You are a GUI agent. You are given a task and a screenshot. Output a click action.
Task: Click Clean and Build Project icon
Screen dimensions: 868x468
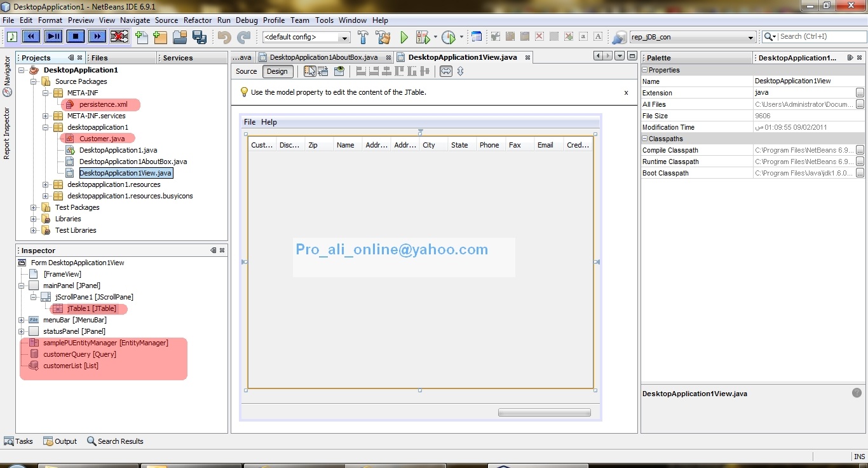coord(383,37)
